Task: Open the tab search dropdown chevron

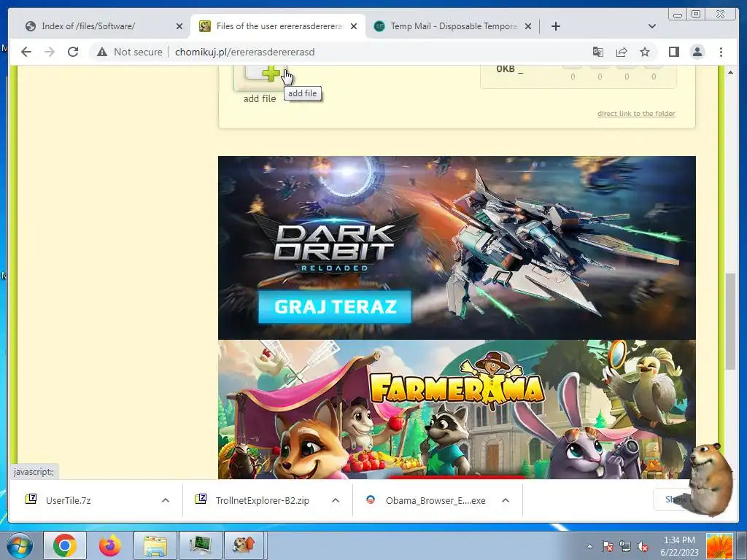Action: click(x=652, y=26)
